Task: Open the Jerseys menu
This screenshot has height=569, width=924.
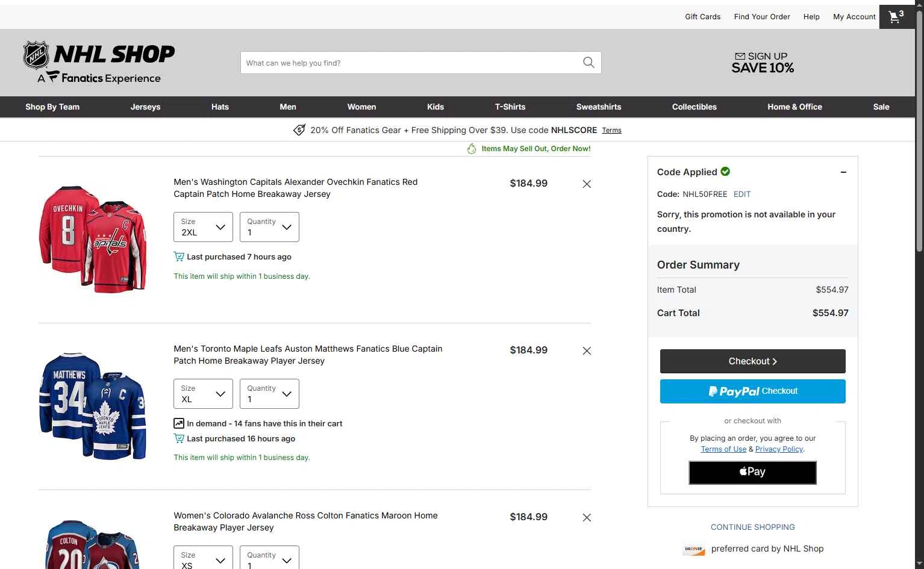Action: [146, 107]
